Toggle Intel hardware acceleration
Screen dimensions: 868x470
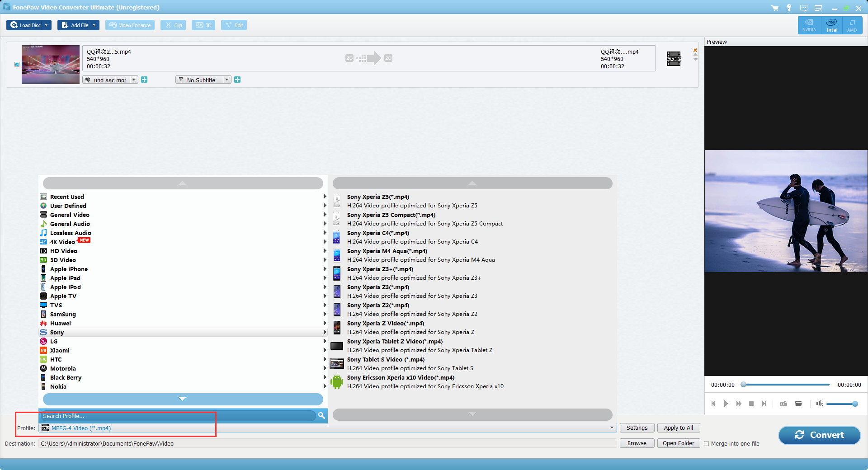832,25
